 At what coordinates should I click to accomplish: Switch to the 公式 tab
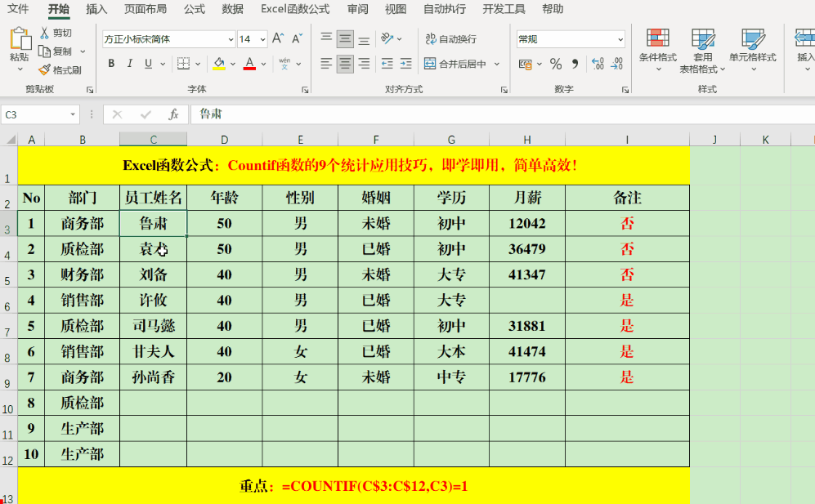[195, 9]
